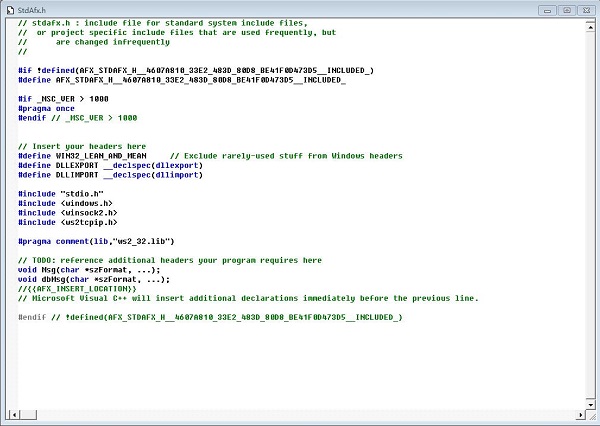Click the "Exclude rarely-used stuff" comment
Viewport: 600px width, 426px height.
pos(286,156)
